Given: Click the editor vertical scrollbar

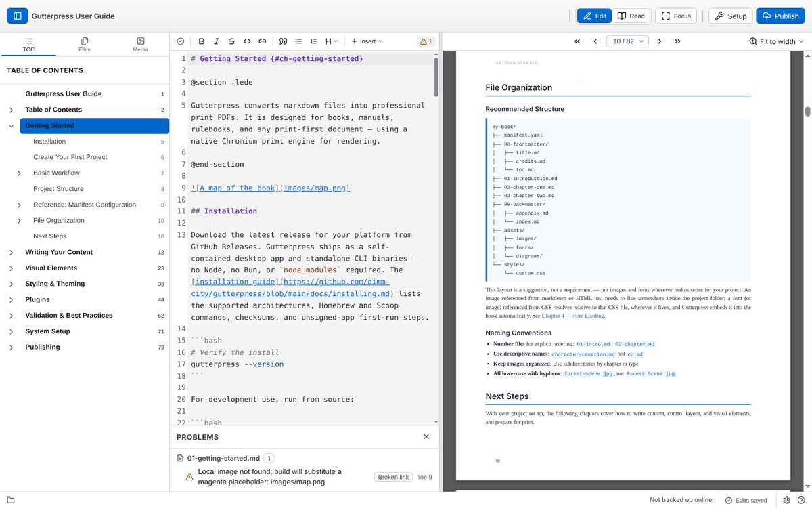Looking at the screenshot, I should click(436, 77).
